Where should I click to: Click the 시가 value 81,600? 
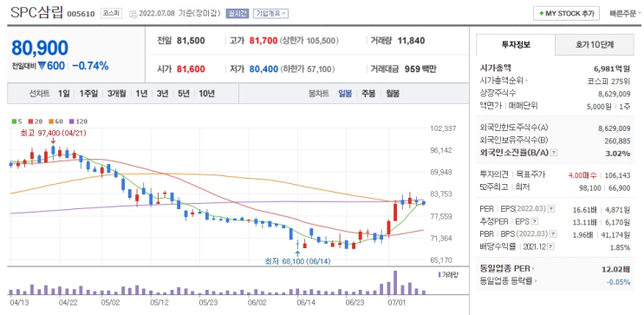tap(191, 69)
